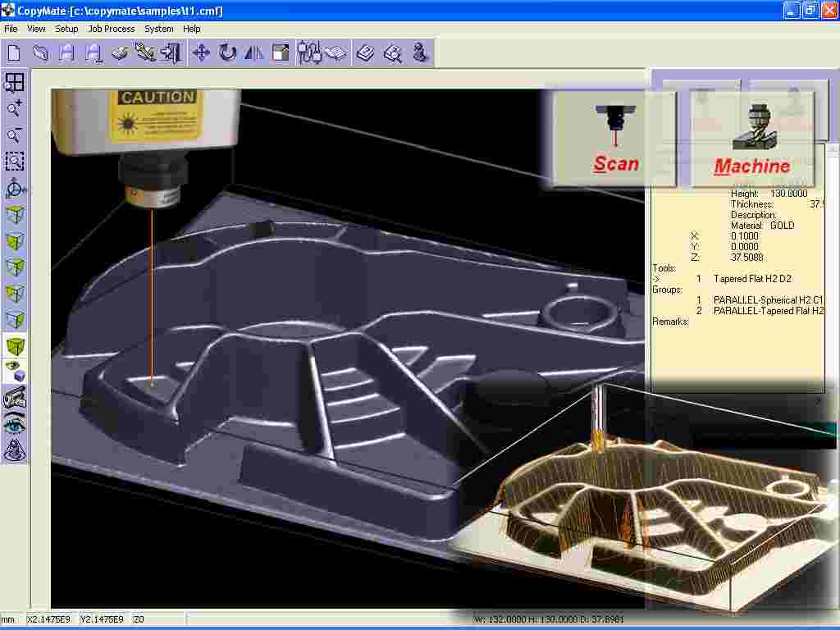Click the Zoom Out magnifier icon
Image resolution: width=840 pixels, height=630 pixels.
click(x=15, y=135)
